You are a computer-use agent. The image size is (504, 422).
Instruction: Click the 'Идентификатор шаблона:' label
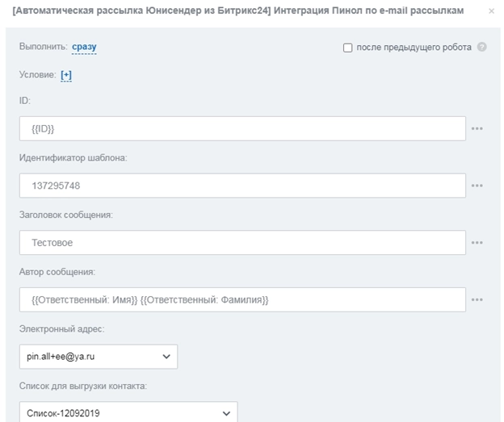(73, 157)
